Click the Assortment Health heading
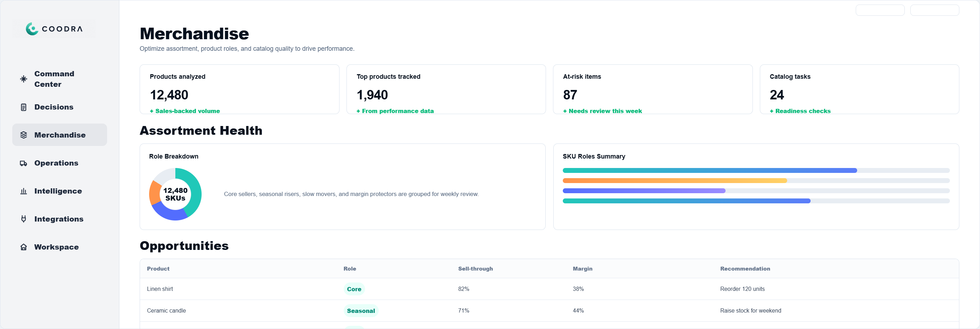 (x=201, y=131)
